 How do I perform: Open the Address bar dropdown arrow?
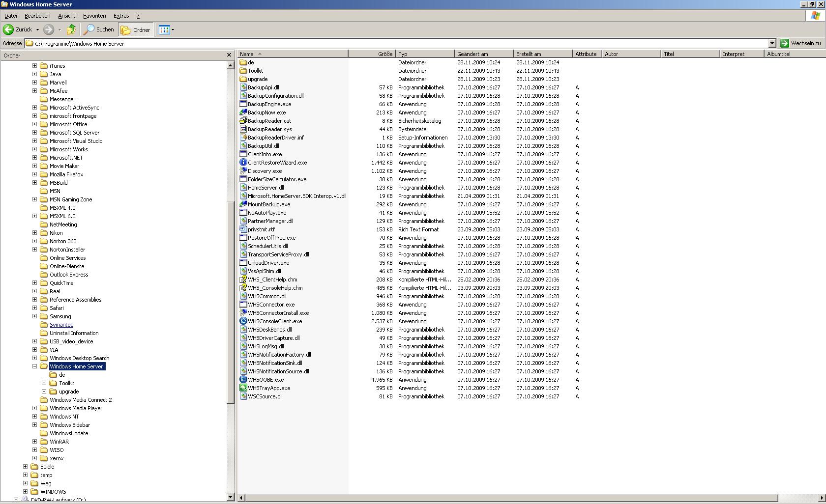[x=772, y=43]
